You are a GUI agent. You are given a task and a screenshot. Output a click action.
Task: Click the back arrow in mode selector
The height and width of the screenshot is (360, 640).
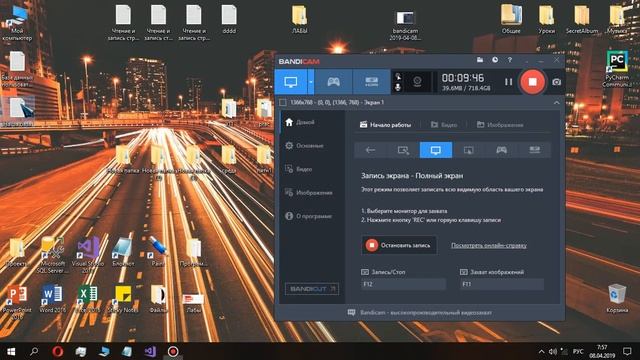coord(370,150)
